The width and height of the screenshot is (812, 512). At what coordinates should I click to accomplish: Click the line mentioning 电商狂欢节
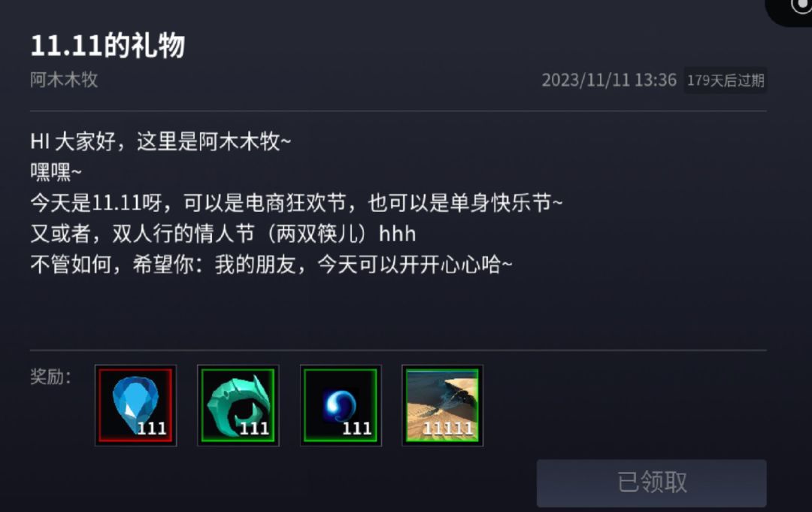coord(296,203)
